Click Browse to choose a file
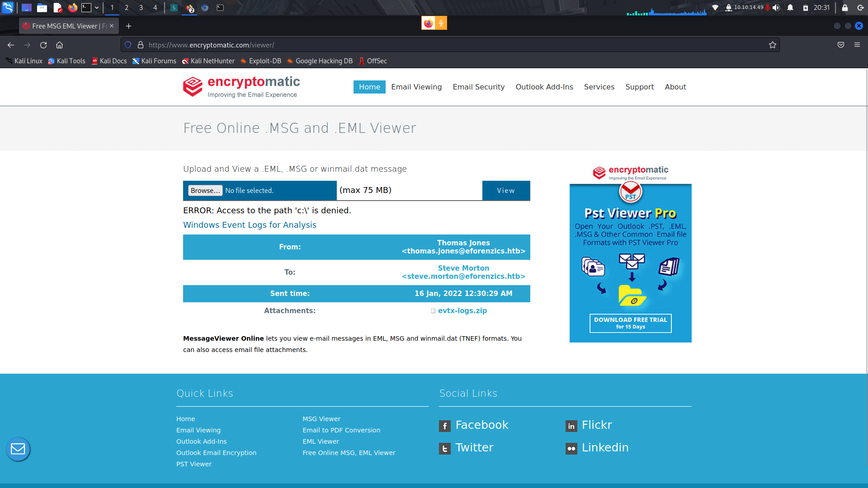 205,191
